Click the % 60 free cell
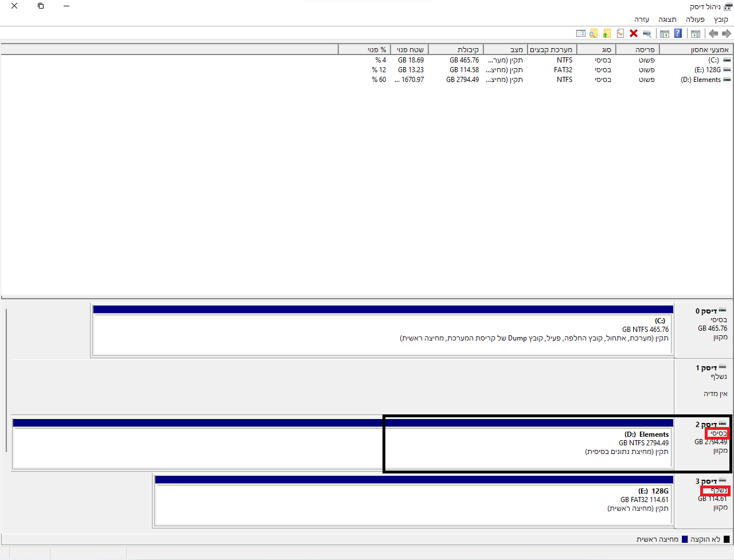 (379, 80)
